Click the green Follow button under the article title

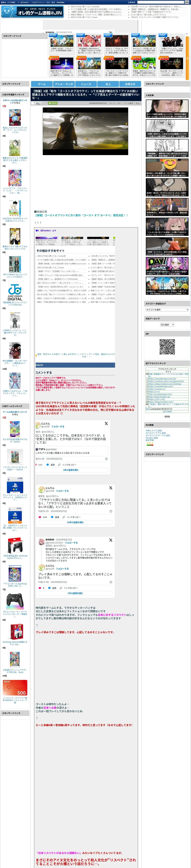[x=53, y=103]
